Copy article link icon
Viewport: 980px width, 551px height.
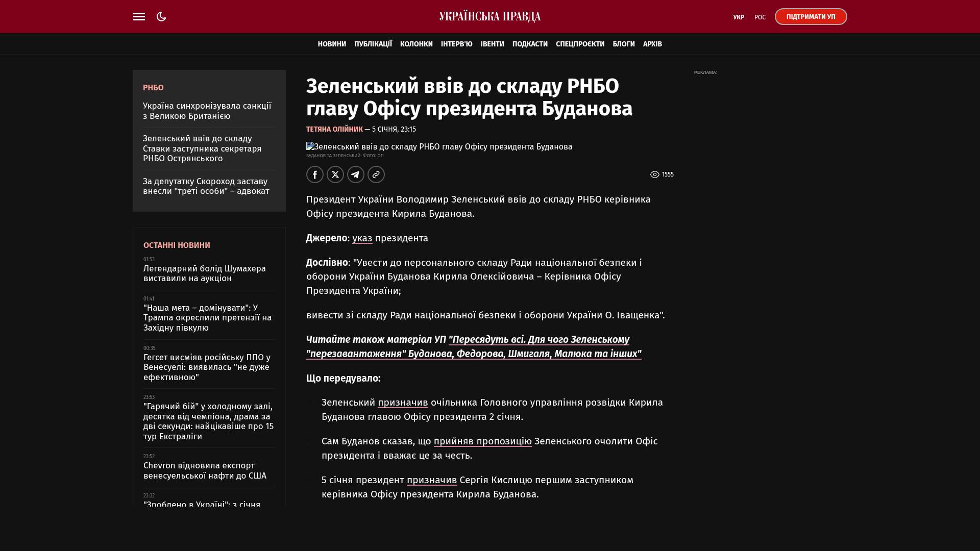pos(376,174)
